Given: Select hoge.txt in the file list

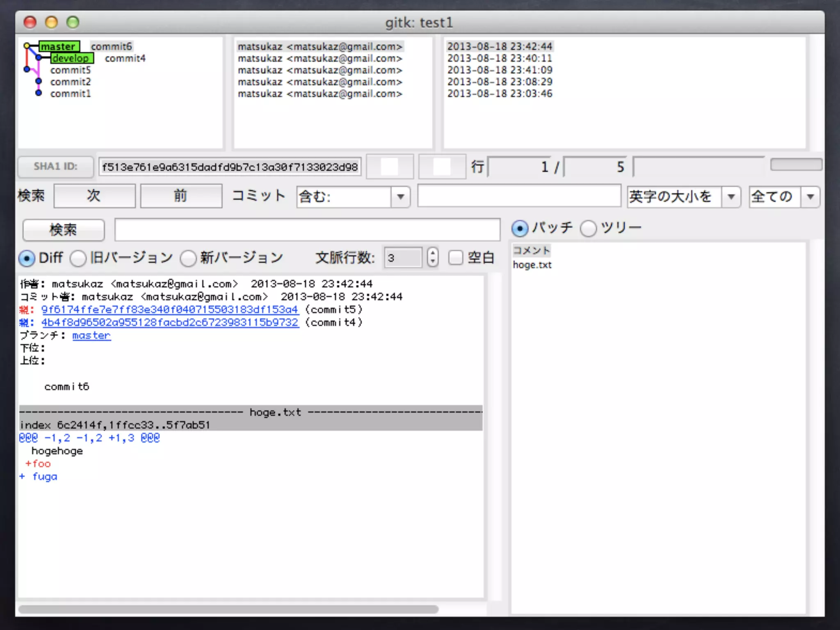Looking at the screenshot, I should [x=532, y=265].
